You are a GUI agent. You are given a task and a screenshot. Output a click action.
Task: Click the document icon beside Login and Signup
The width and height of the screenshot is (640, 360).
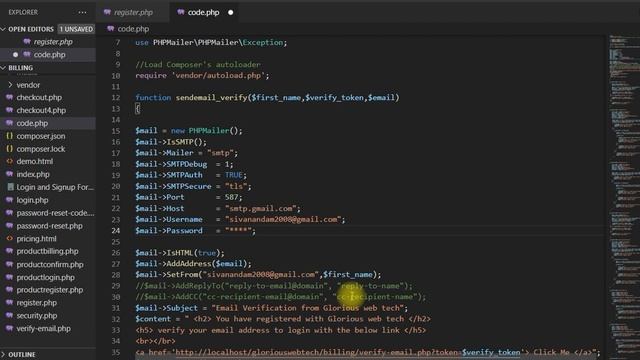[x=10, y=187]
